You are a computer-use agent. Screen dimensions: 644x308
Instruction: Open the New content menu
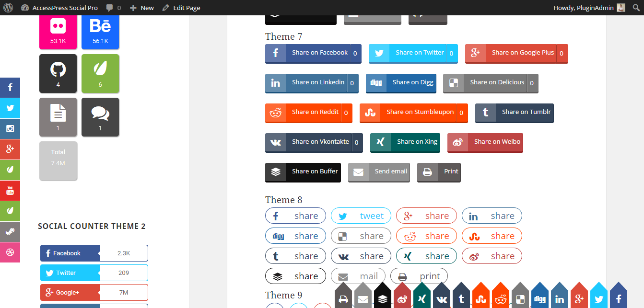tap(142, 8)
